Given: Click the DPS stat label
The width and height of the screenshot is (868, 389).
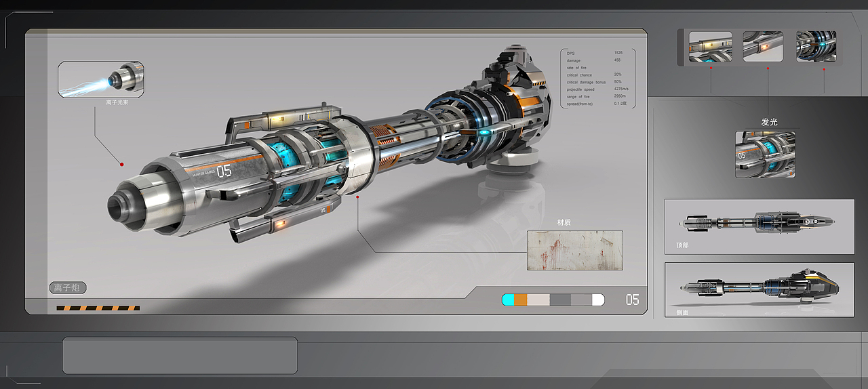Looking at the screenshot, I should tap(571, 53).
